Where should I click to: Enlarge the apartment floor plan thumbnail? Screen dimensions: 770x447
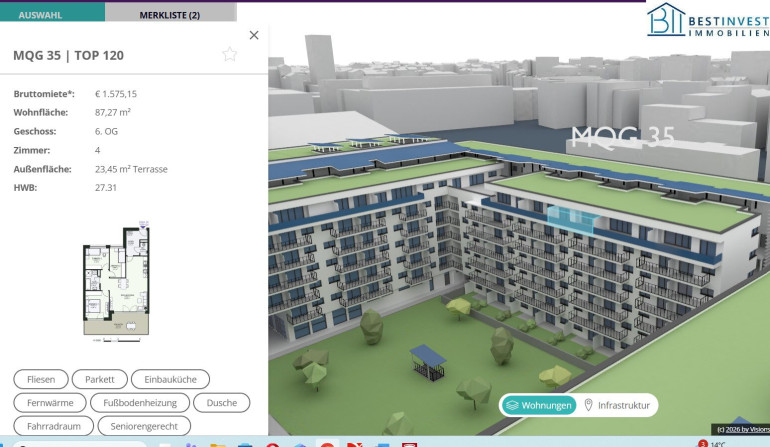[x=116, y=282]
